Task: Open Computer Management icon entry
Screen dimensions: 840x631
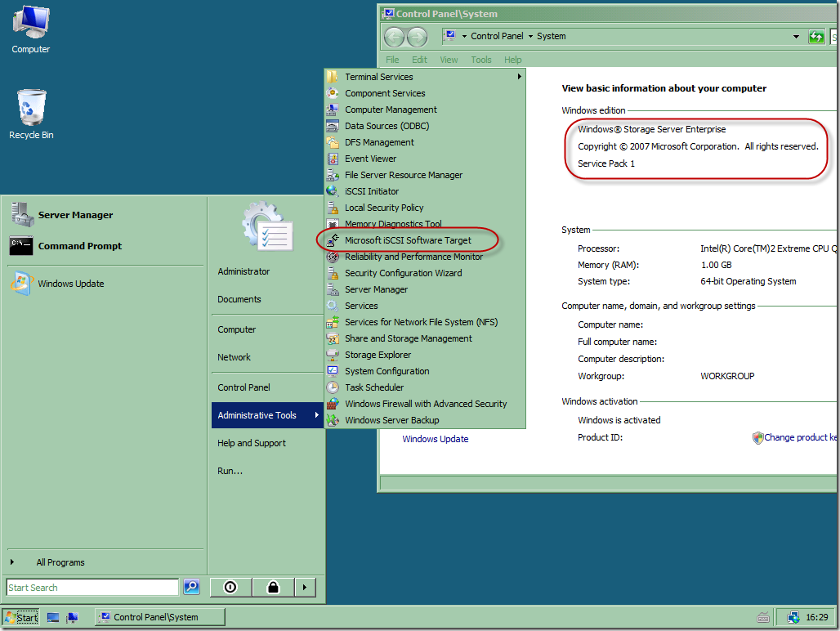Action: (x=333, y=110)
